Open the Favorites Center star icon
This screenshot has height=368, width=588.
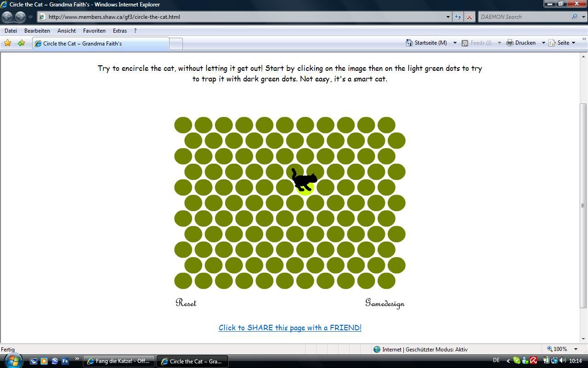(7, 43)
